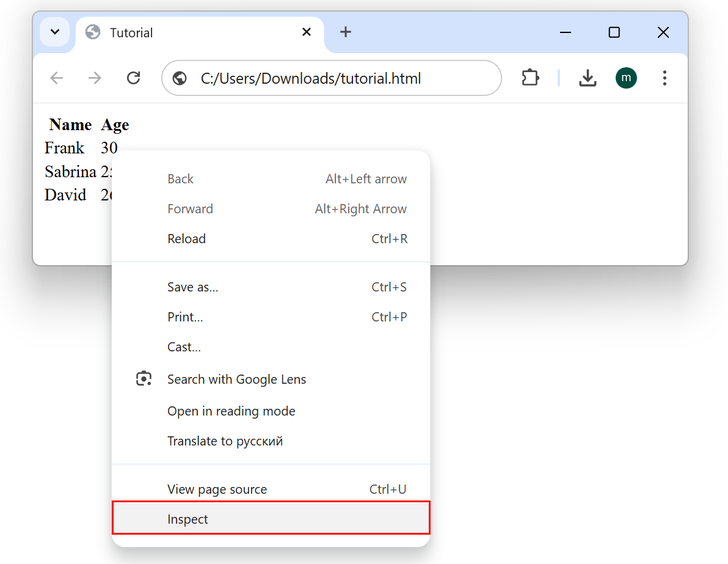The image size is (728, 564).
Task: Choose Cast... from the context menu
Action: [x=184, y=347]
